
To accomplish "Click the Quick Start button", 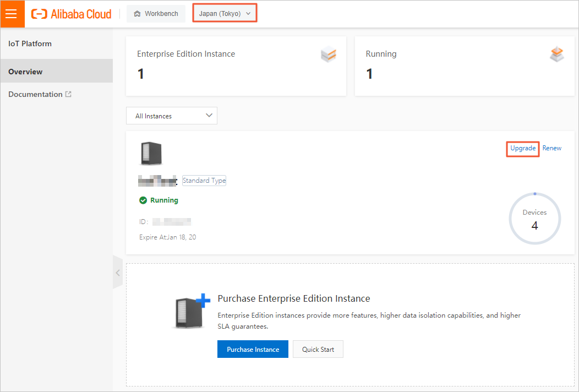I will pos(318,349).
